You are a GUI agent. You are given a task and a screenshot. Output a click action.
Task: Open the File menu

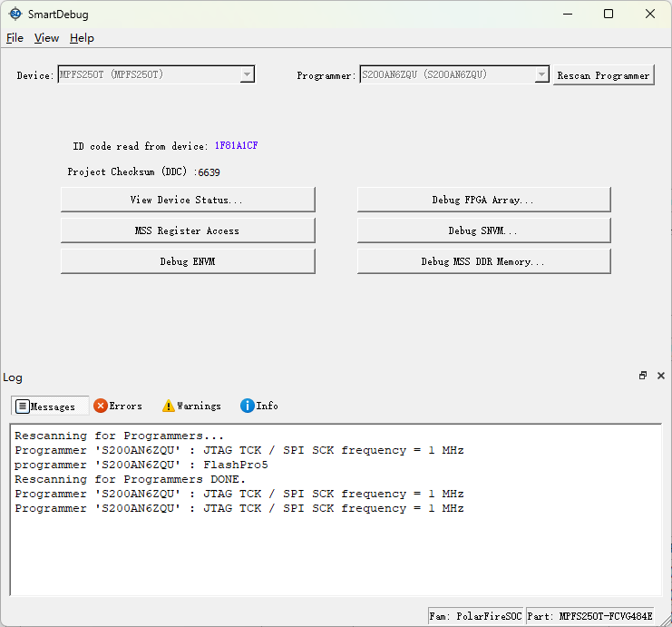tap(15, 38)
